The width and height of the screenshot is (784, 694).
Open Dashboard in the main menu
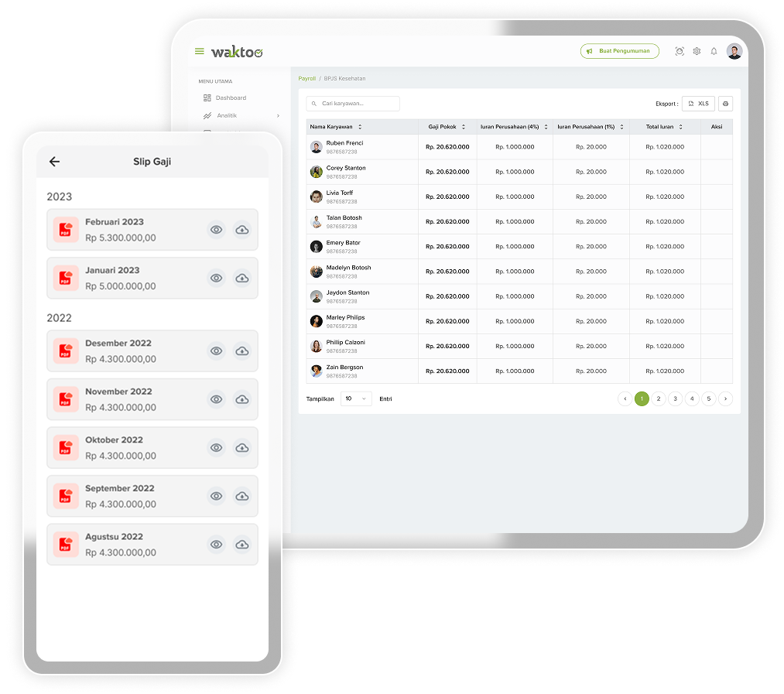tap(230, 98)
